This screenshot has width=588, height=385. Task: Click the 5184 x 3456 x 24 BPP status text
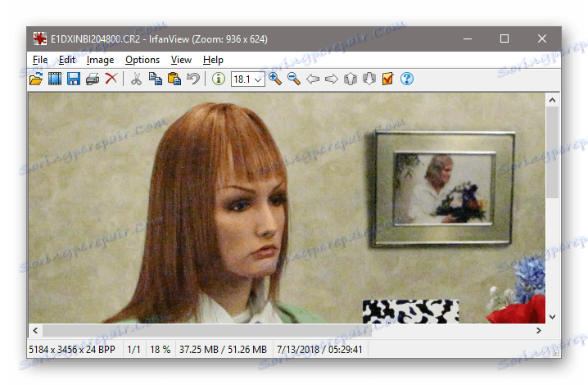72,350
